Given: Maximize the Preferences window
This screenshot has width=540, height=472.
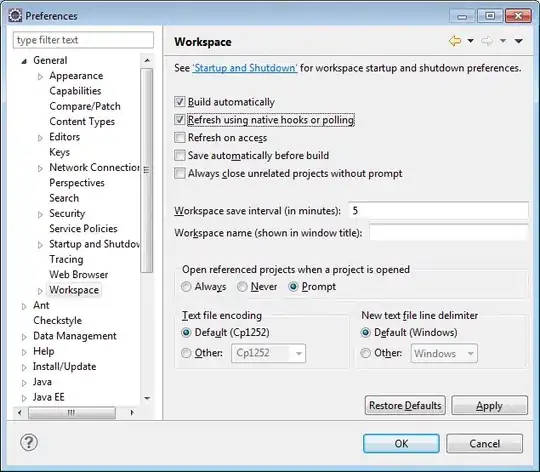Looking at the screenshot, I should tap(490, 16).
